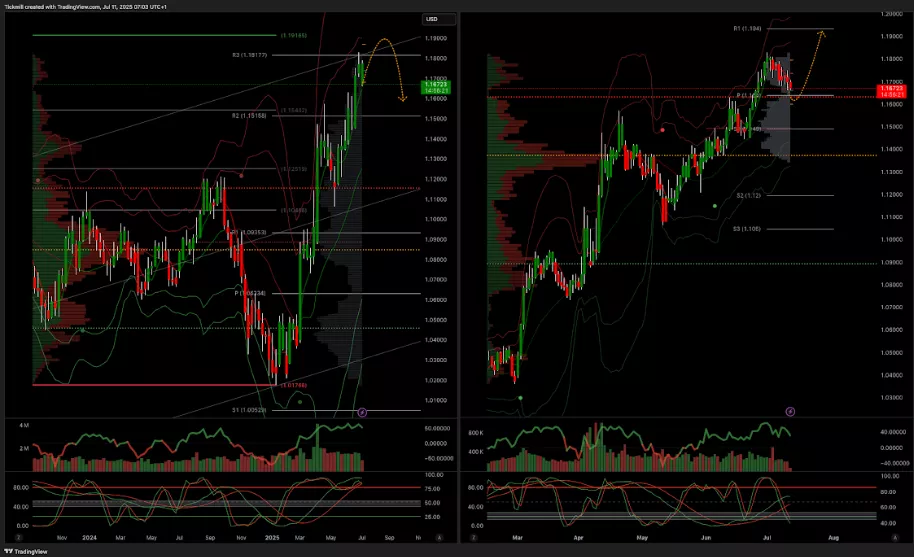Select the S3 (1.105) pivot level label
The image size is (914, 557).
point(748,229)
